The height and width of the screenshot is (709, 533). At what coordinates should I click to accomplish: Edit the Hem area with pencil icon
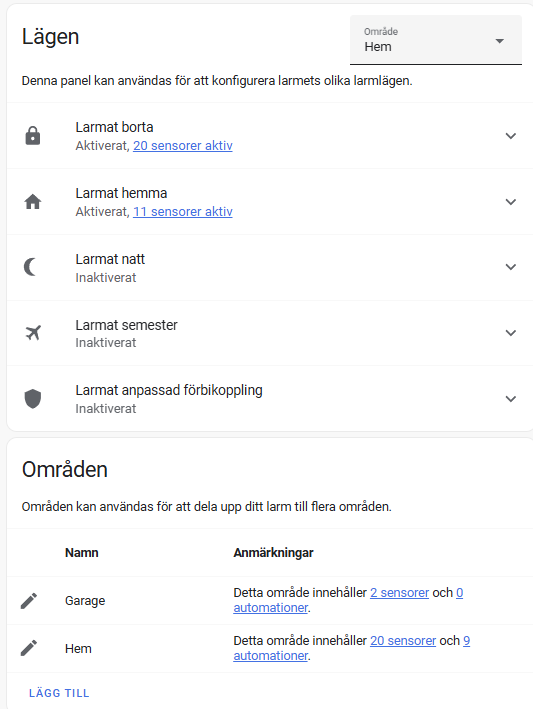(x=29, y=648)
